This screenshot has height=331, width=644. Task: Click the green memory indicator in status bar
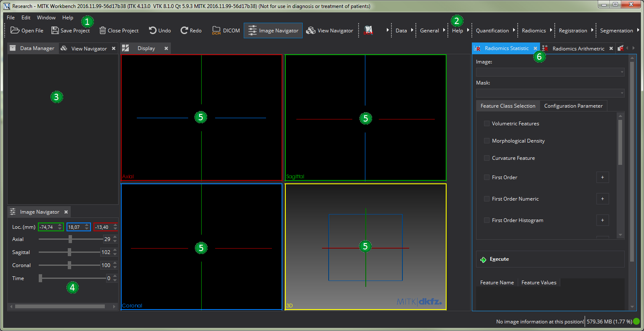pyautogui.click(x=636, y=321)
